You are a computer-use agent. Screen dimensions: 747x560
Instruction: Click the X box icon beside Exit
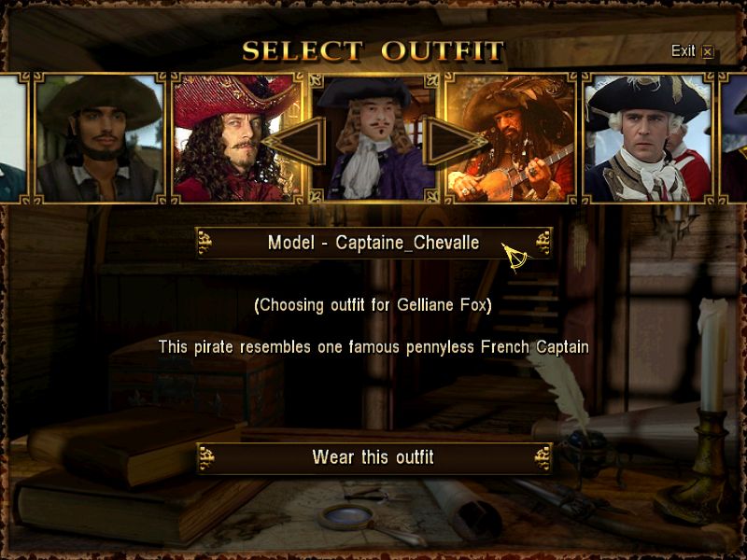coord(708,52)
